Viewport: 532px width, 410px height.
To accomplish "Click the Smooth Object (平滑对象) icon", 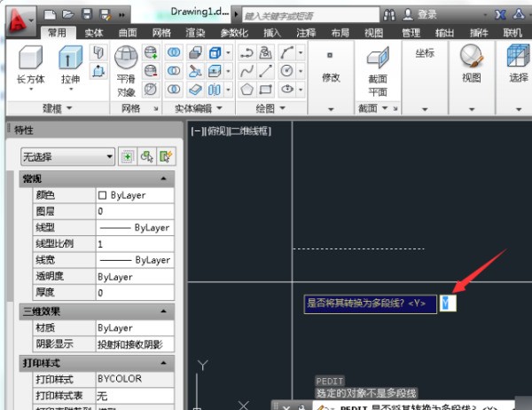I will click(x=126, y=71).
